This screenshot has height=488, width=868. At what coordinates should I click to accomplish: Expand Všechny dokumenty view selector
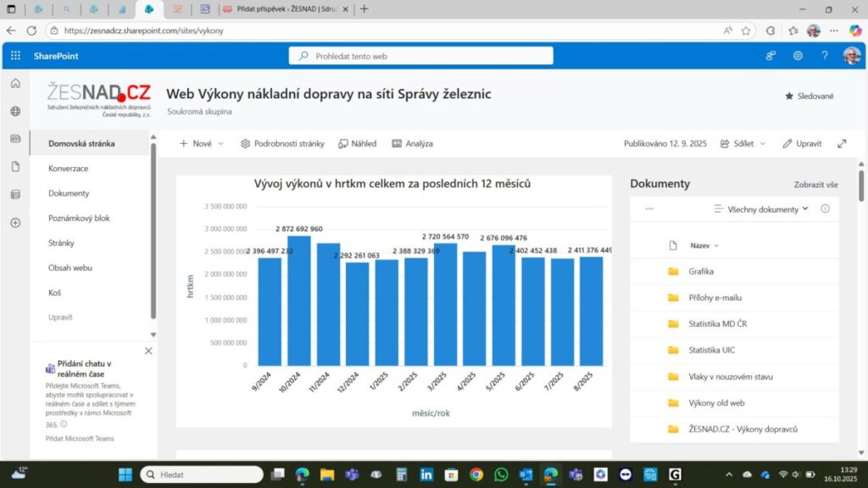[762, 208]
